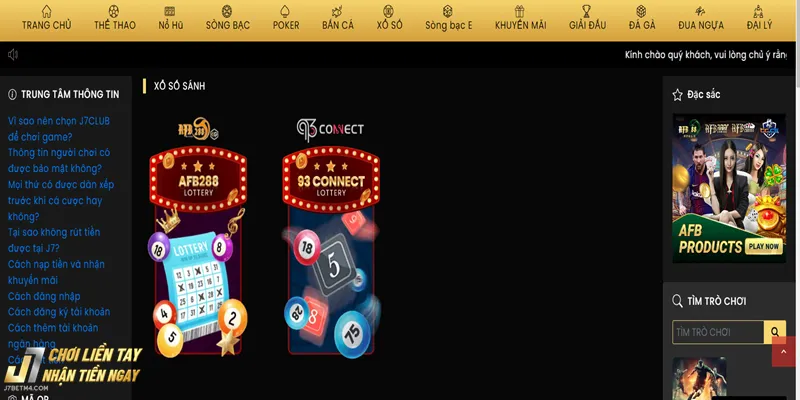
Task: Open the Cách đăng nhập link
Action: (x=44, y=296)
